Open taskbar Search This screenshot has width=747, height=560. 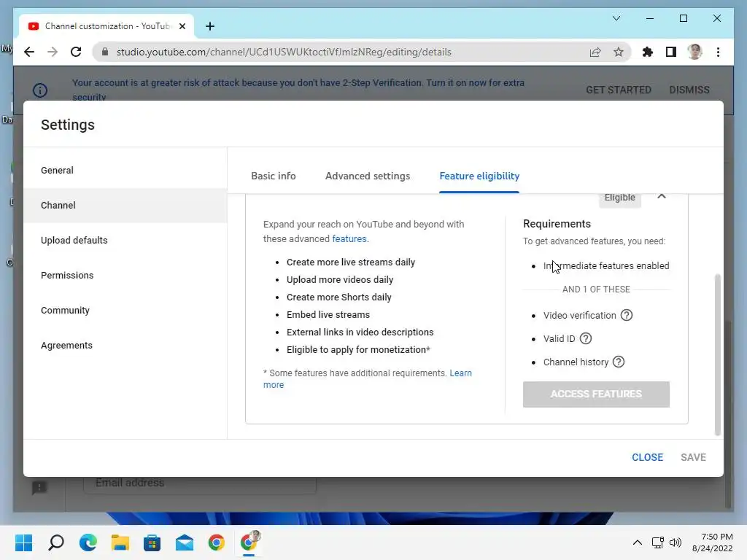click(56, 542)
